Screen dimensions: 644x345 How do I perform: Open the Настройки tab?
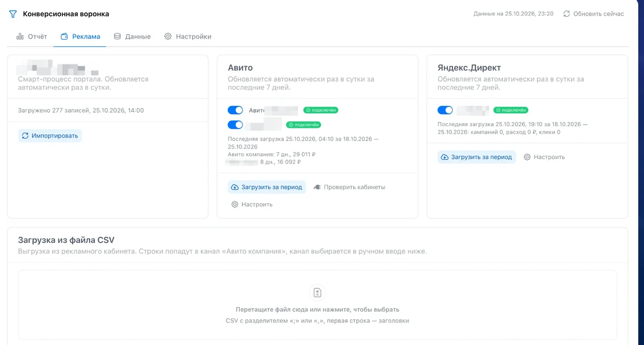[x=188, y=37]
